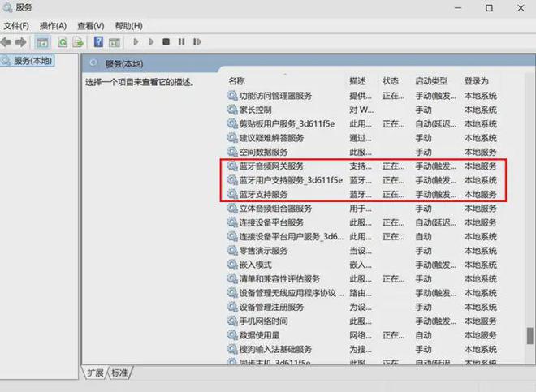Screen dimensions: 536x392
Task: Click the Pause service toolbar icon
Action: (182, 41)
